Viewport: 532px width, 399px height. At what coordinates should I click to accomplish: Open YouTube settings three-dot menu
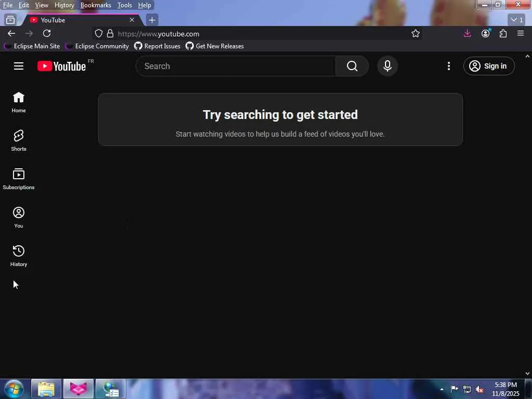(x=448, y=66)
